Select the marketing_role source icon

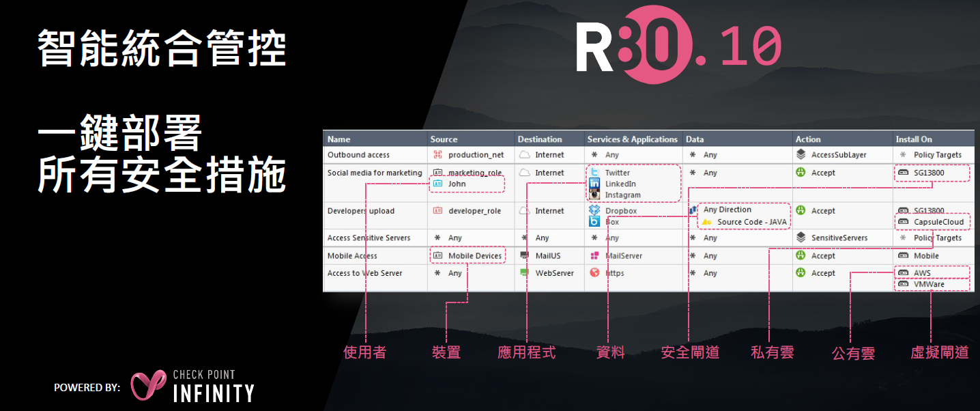[437, 173]
